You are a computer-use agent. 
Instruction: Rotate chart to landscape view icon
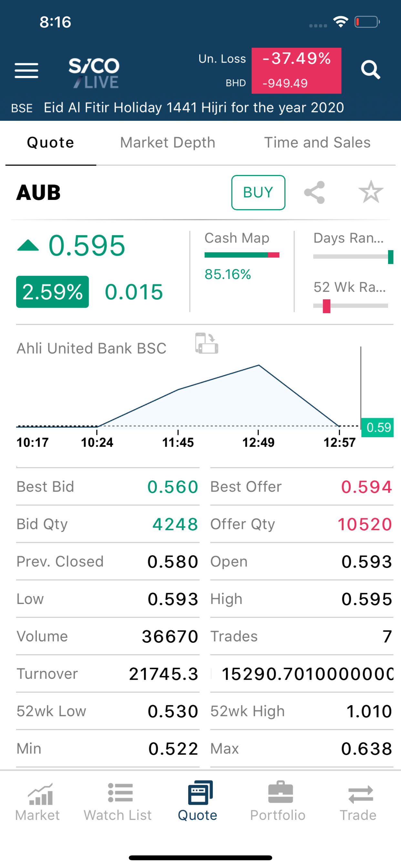[207, 343]
